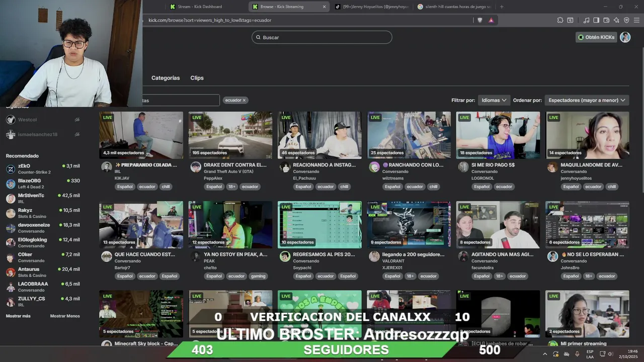Open followed channel ismaelsanchez18
The width and height of the screenshot is (644, 362).
point(43,134)
